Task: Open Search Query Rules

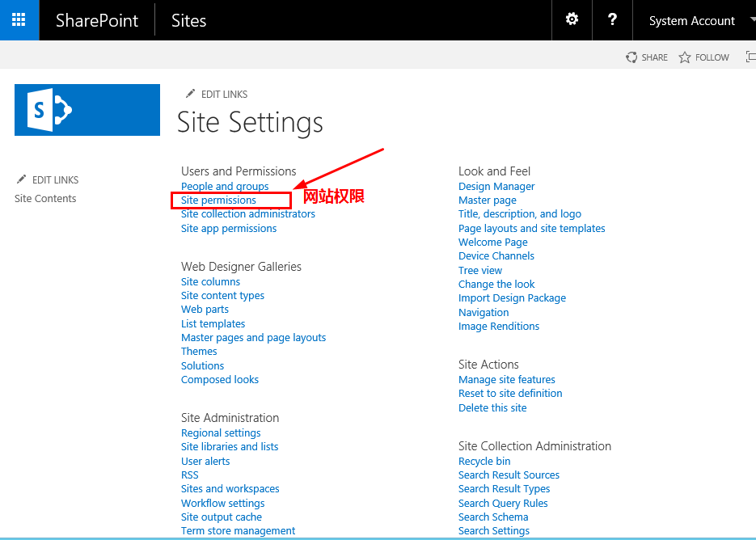Action: click(503, 504)
